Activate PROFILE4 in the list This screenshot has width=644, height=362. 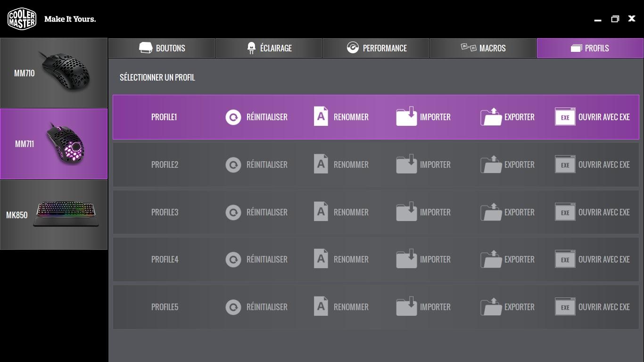click(x=165, y=259)
